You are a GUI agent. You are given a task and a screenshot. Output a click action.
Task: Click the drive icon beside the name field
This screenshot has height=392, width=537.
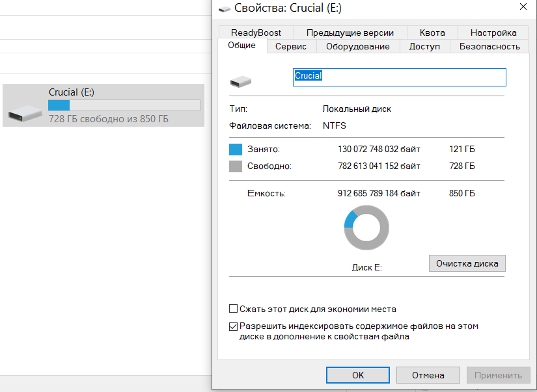point(241,81)
